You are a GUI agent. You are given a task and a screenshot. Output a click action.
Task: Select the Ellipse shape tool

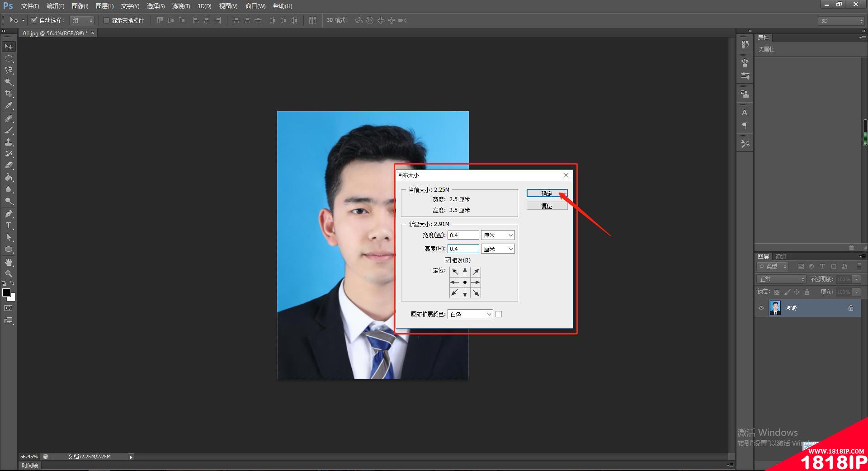pyautogui.click(x=9, y=250)
